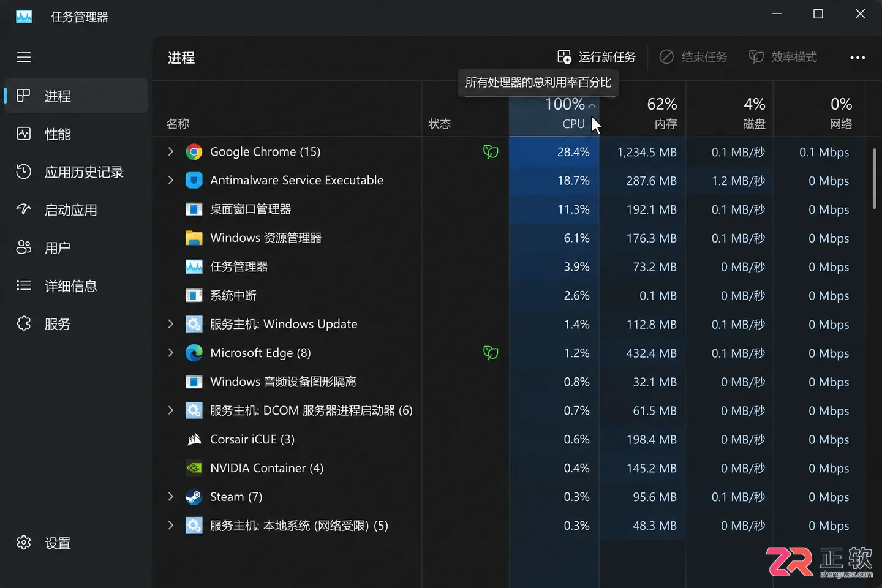Screen dimensions: 882x588
Task: Open the 设置 page
Action: click(76, 543)
